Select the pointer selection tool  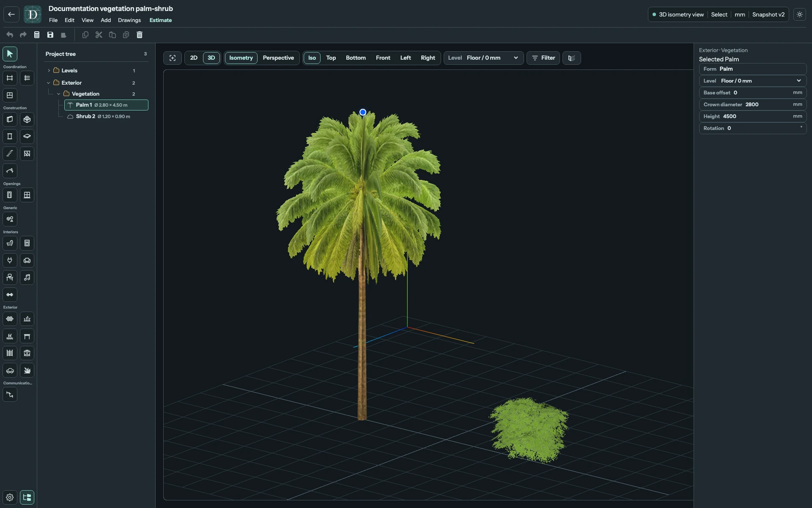pos(10,54)
